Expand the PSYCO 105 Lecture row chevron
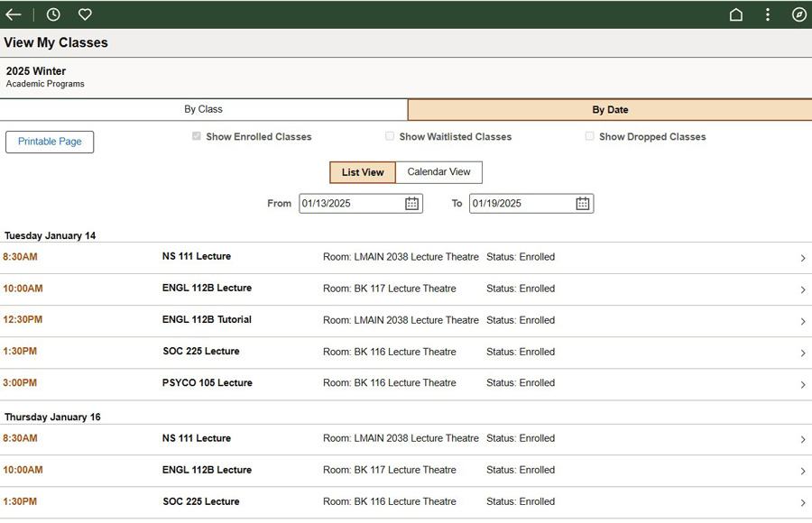 click(x=801, y=382)
